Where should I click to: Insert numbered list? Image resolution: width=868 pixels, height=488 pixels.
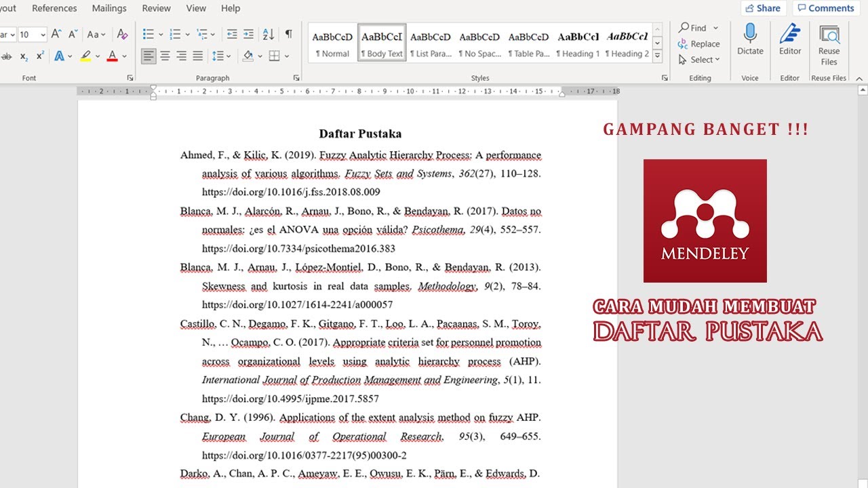[x=175, y=34]
